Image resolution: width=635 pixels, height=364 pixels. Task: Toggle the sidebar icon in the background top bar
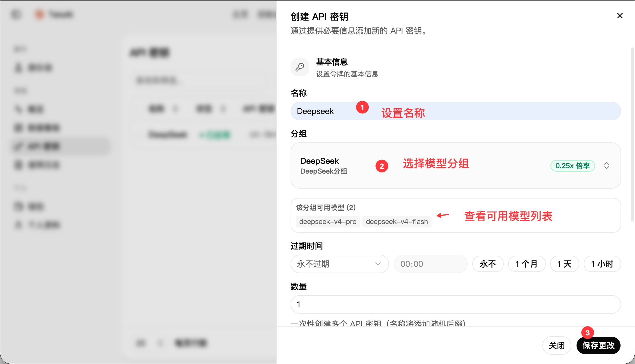point(16,14)
